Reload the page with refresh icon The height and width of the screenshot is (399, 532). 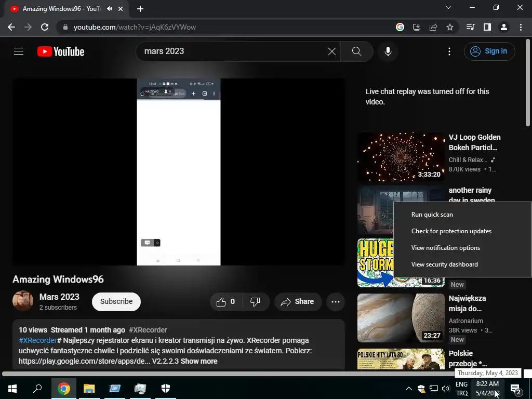click(45, 27)
